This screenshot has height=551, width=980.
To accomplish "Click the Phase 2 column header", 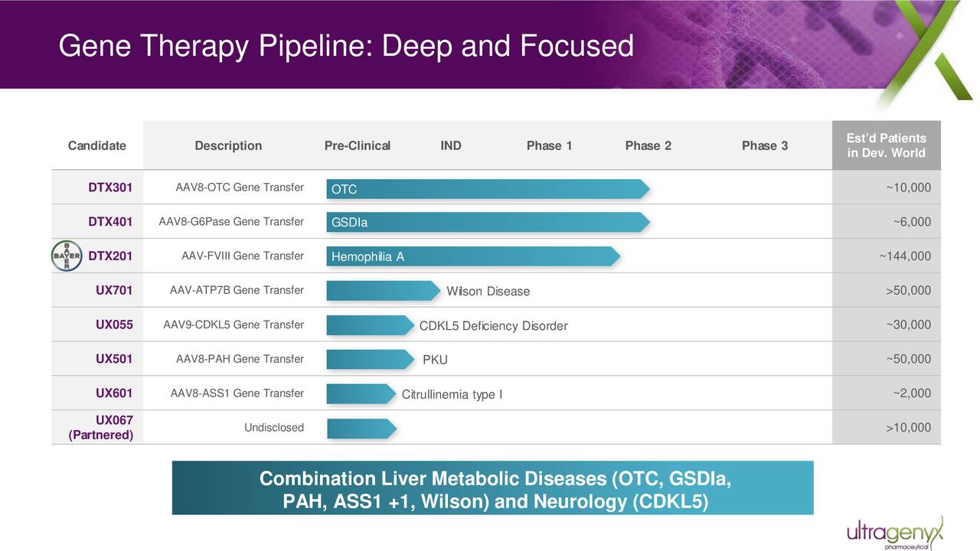I will 648,146.
